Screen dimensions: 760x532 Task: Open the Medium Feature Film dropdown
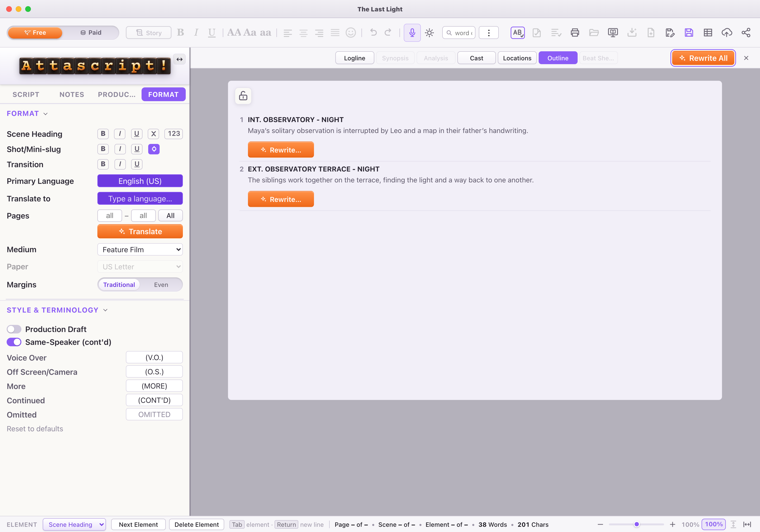click(140, 249)
